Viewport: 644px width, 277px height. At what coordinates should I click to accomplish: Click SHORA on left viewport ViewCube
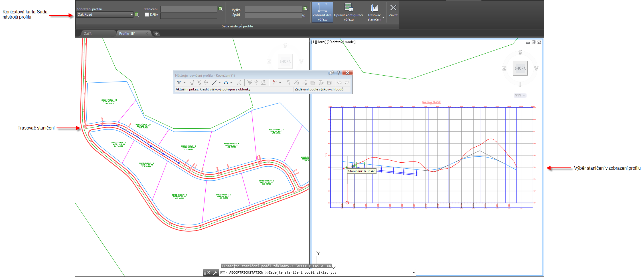pos(285,61)
